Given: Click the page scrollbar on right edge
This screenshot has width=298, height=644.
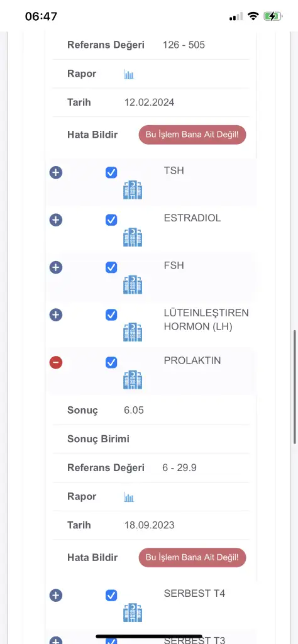Looking at the screenshot, I should 294,386.
